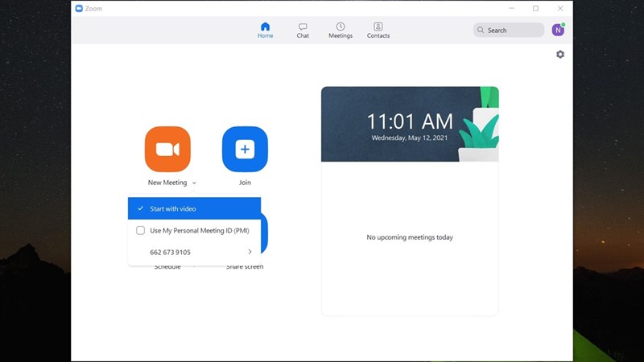Click No upcoming meetings today text
The height and width of the screenshot is (362, 644).
coord(410,237)
